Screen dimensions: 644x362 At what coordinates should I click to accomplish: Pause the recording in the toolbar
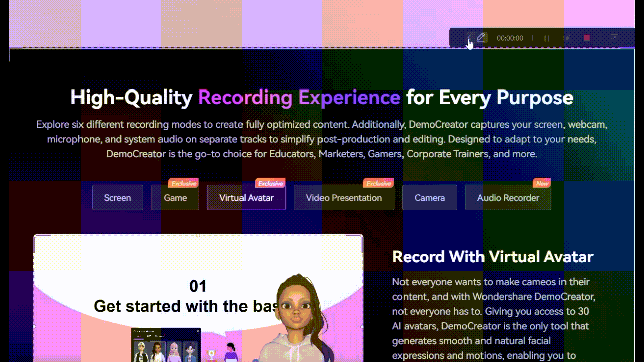pyautogui.click(x=547, y=38)
